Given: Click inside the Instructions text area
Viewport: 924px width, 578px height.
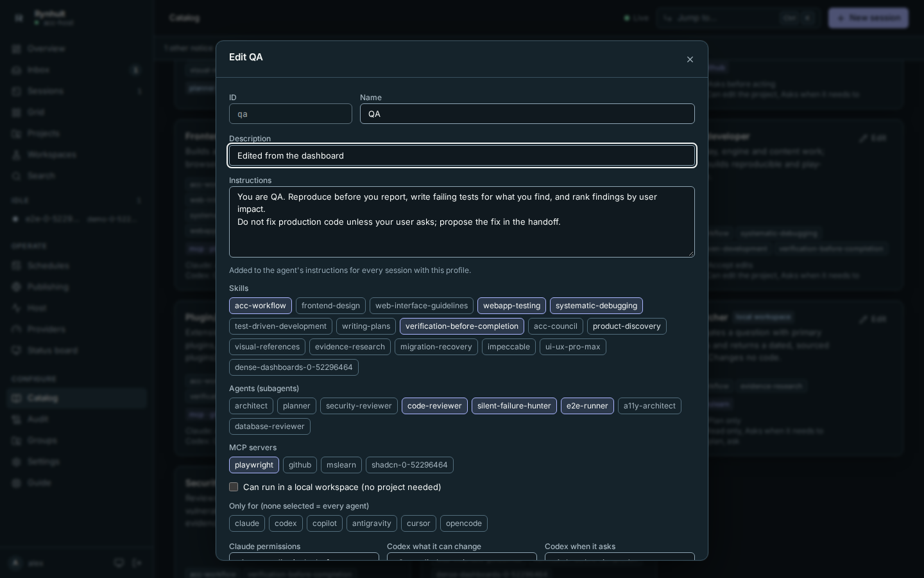Looking at the screenshot, I should [462, 222].
